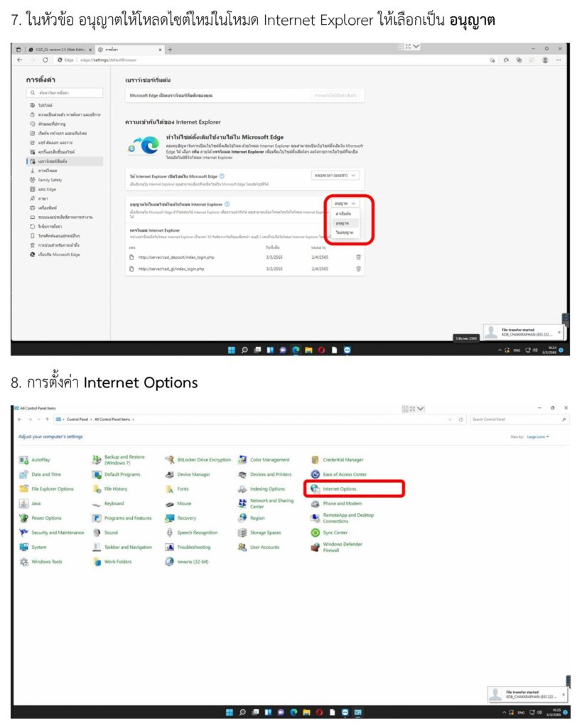Open Internet Options in Control Panel

pos(339,489)
